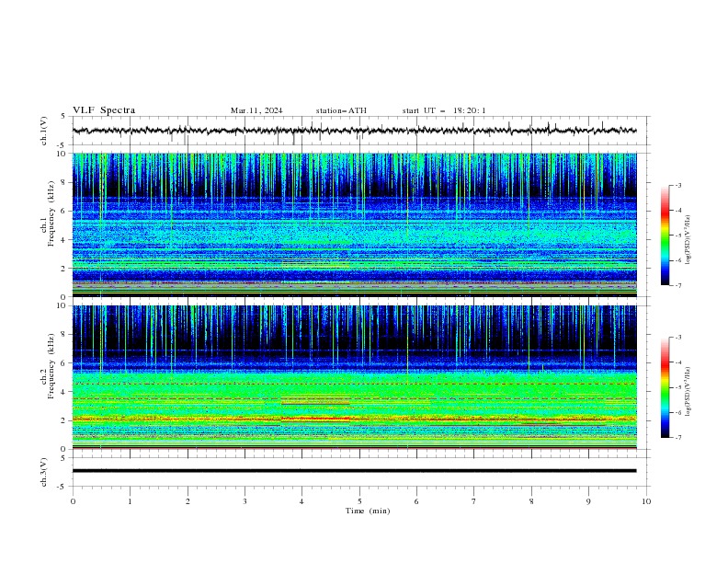Click the ch.2 frequency tick label "8"
This screenshot has width=728, height=563.
tap(63, 335)
